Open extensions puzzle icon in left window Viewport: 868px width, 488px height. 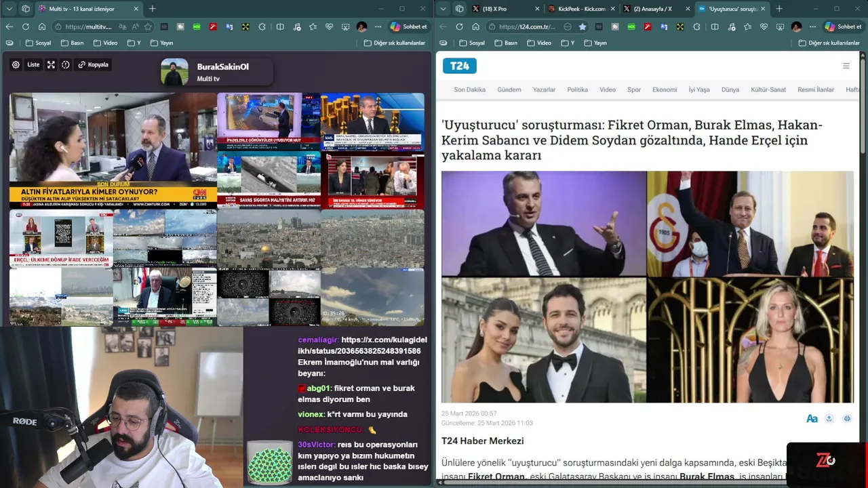(x=262, y=26)
